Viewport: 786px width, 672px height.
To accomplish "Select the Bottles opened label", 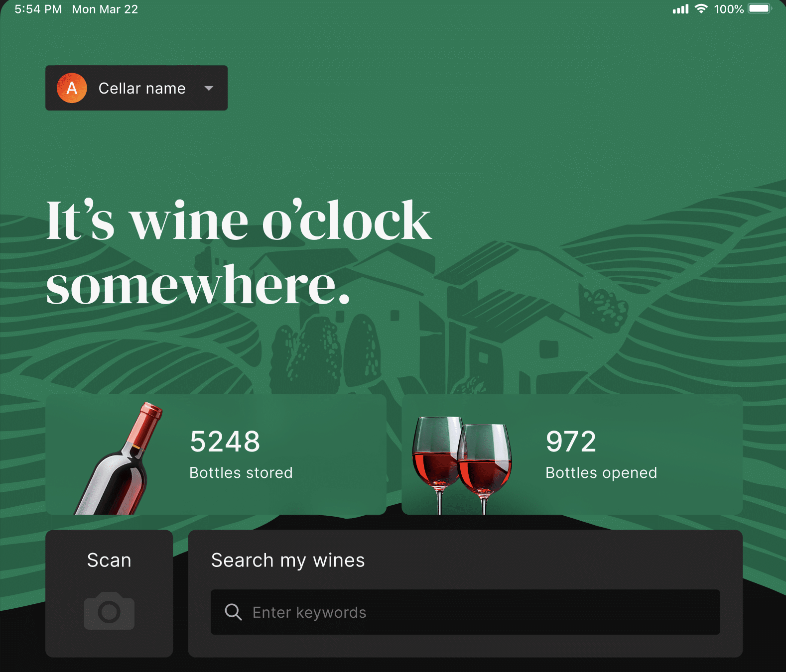I will tap(601, 473).
